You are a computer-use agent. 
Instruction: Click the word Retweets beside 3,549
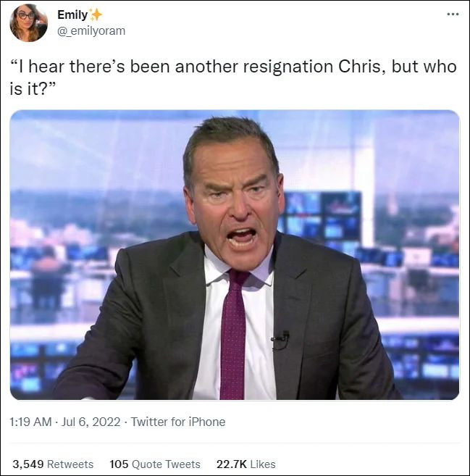pos(70,464)
